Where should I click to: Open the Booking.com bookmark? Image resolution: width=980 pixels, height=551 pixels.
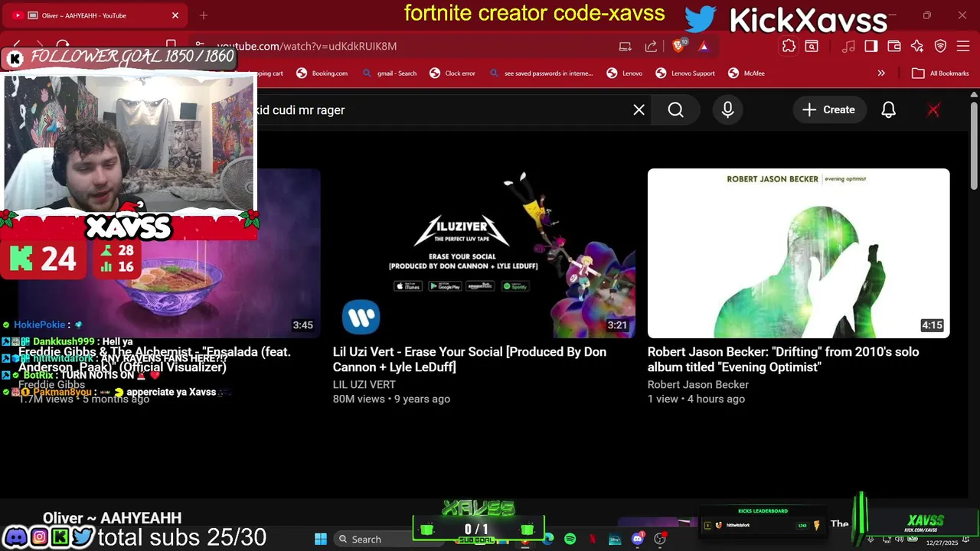322,73
